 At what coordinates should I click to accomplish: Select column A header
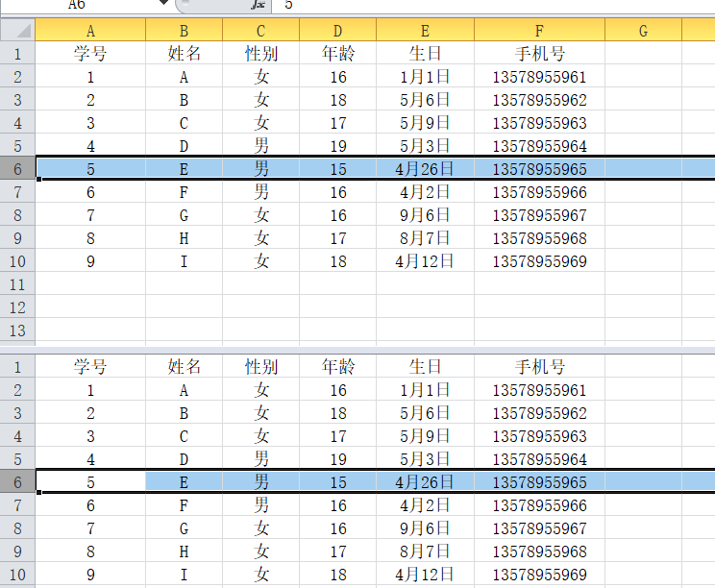pos(90,31)
